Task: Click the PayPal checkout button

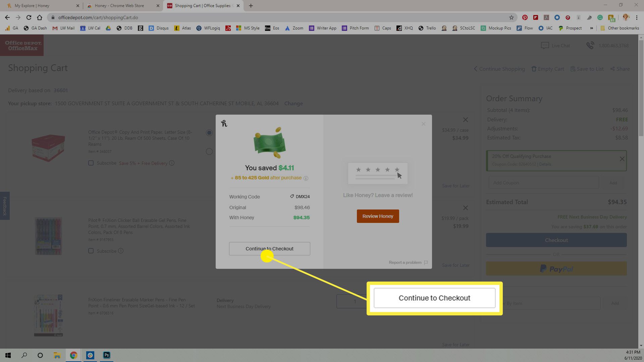Action: tap(556, 268)
